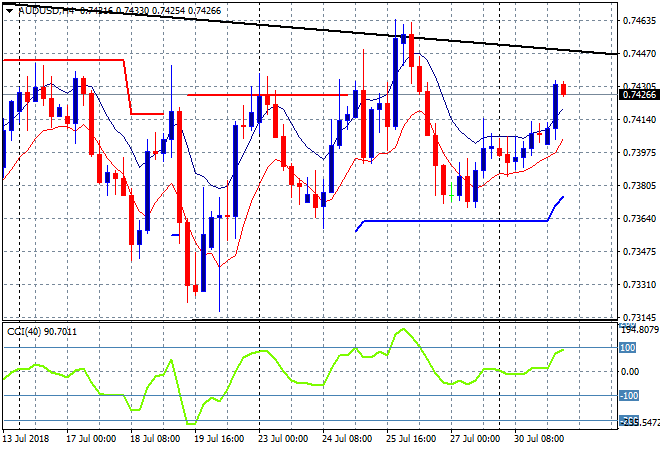Viewport: 660px width, 450px height.
Task: Open the chart dropdown triangle beside AUDUSD
Action: click(x=9, y=11)
